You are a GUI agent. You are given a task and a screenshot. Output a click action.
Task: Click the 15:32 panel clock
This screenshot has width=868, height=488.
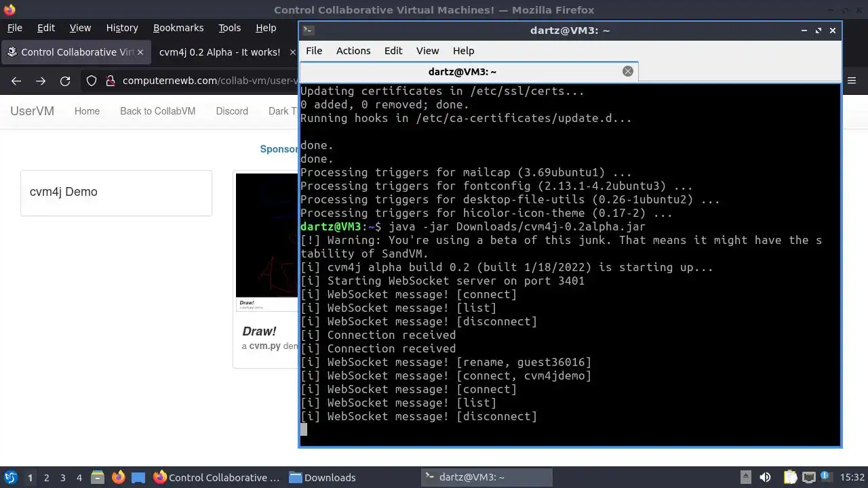tap(852, 477)
